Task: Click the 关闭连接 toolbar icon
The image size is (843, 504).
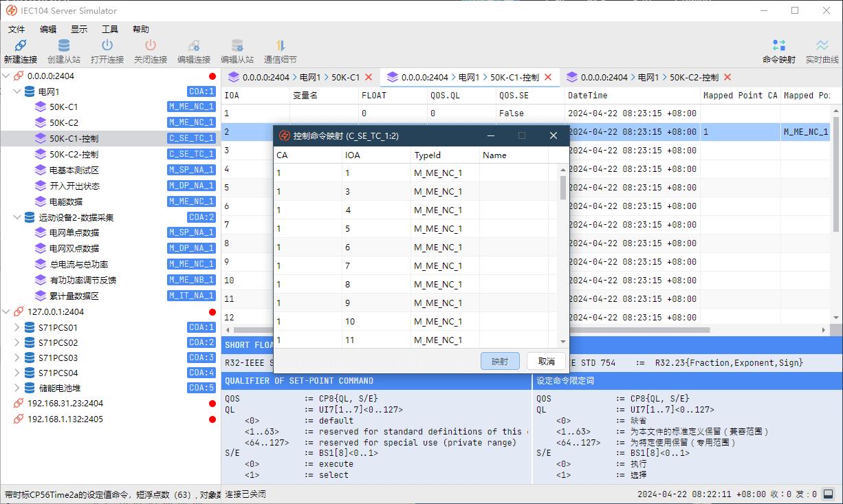Action: pyautogui.click(x=151, y=46)
